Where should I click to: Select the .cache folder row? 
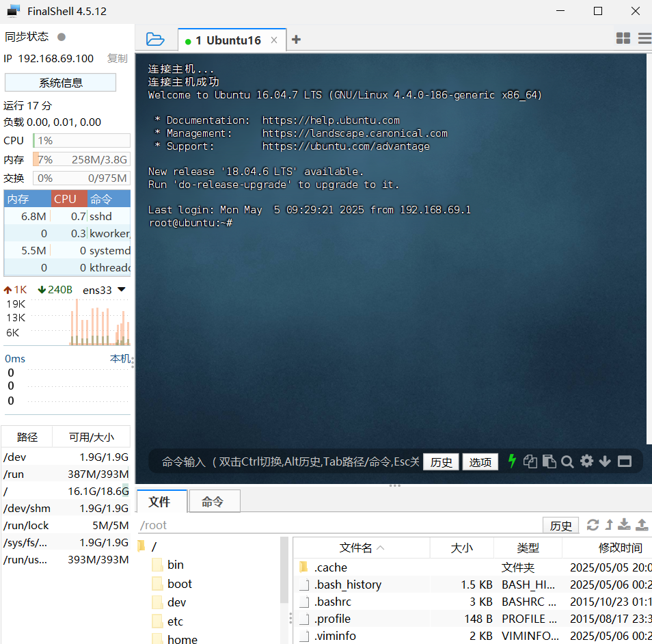(x=473, y=567)
